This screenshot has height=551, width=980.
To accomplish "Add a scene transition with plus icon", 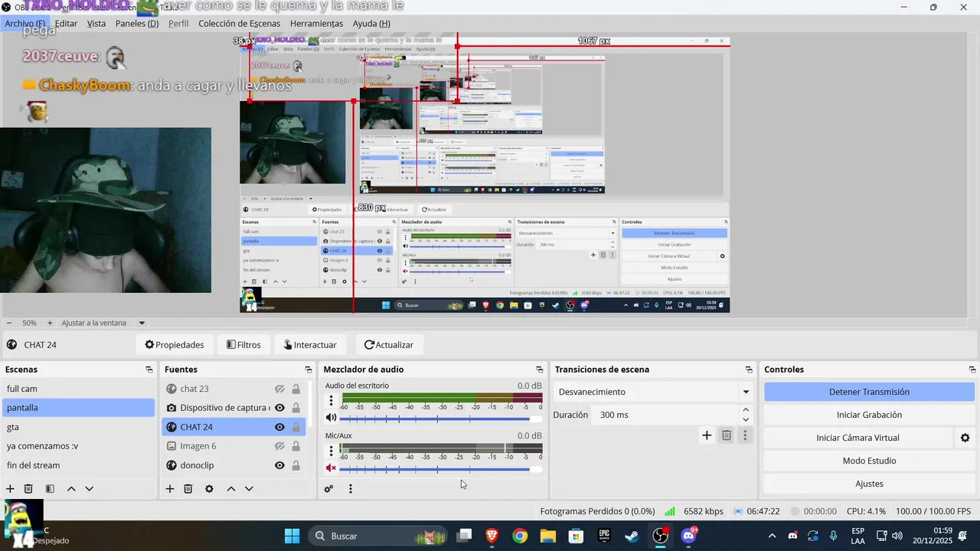I will coord(707,435).
